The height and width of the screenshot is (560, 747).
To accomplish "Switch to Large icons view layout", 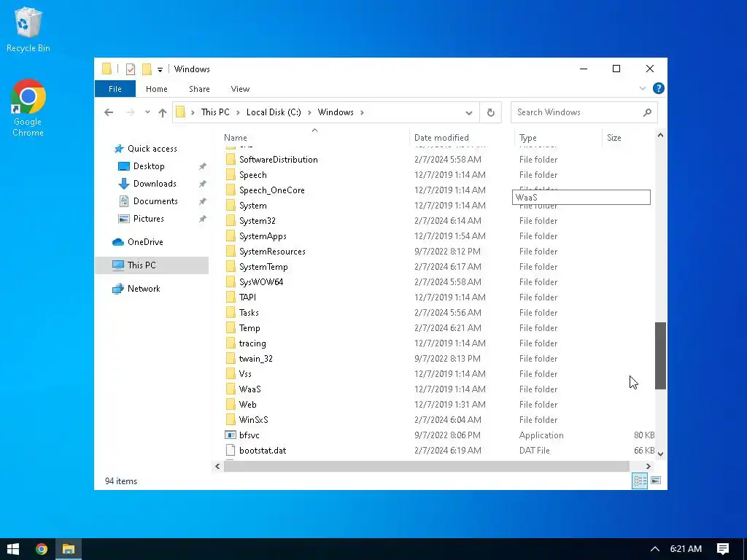I will click(x=656, y=481).
